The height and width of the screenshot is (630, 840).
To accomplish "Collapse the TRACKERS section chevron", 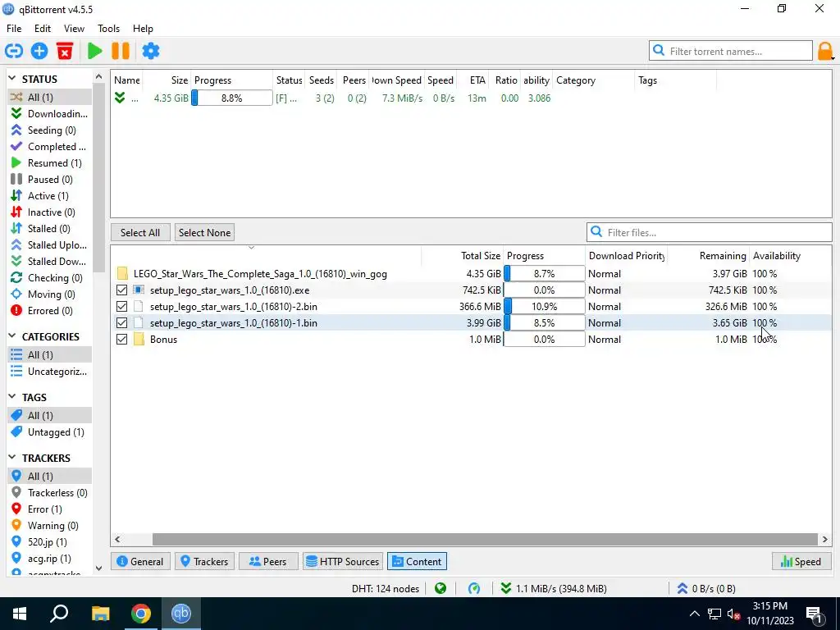I will tap(12, 457).
